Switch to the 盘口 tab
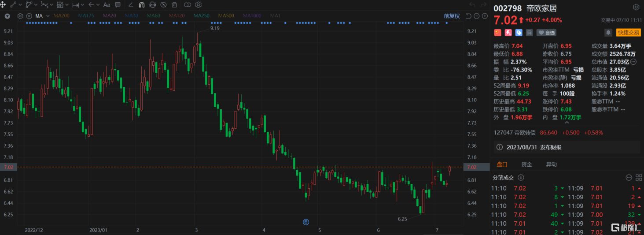Viewport: 644px width, 235px height. pyautogui.click(x=502, y=164)
